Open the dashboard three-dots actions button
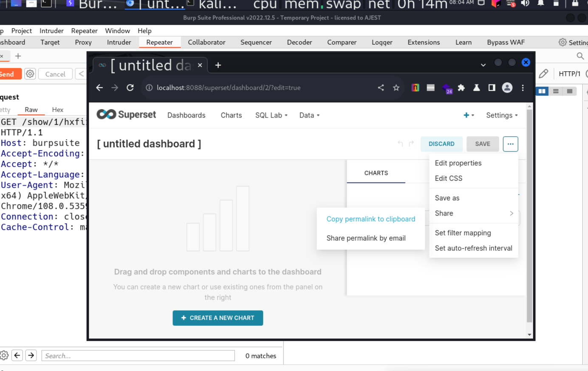This screenshot has width=588, height=371. pyautogui.click(x=510, y=144)
